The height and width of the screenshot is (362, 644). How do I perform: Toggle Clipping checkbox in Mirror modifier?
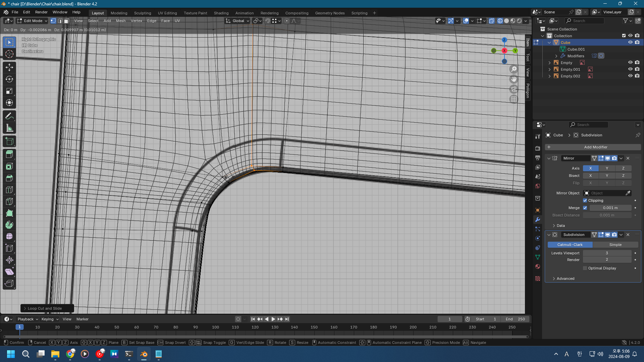pyautogui.click(x=585, y=200)
